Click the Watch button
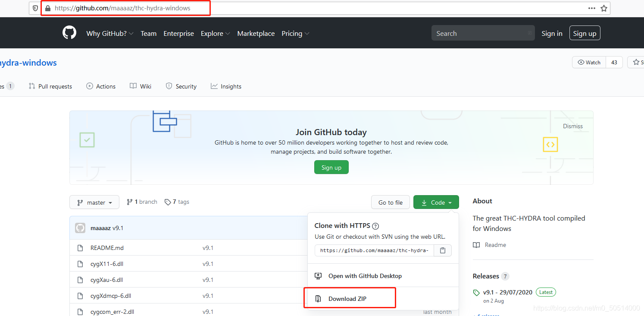 point(589,62)
